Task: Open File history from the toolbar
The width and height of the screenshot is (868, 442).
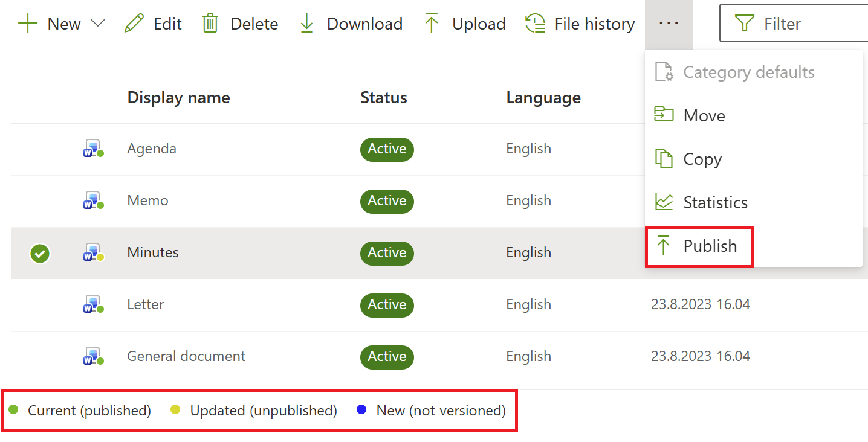Action: pos(580,24)
